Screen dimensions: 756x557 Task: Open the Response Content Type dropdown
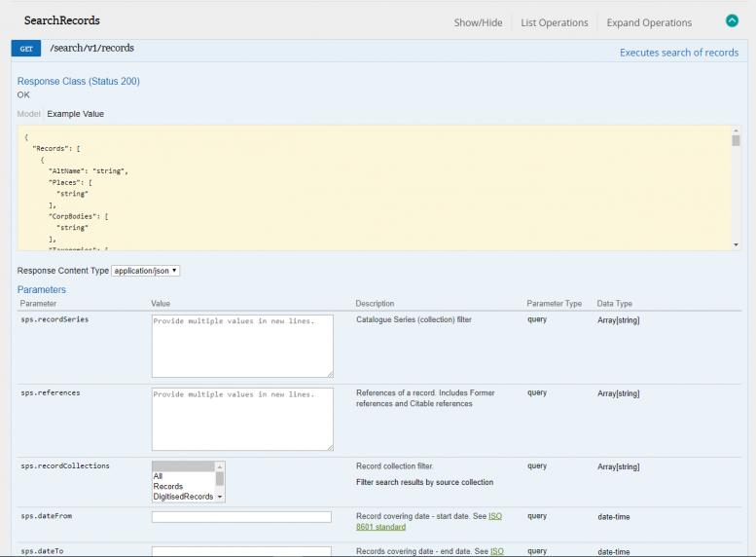(146, 271)
